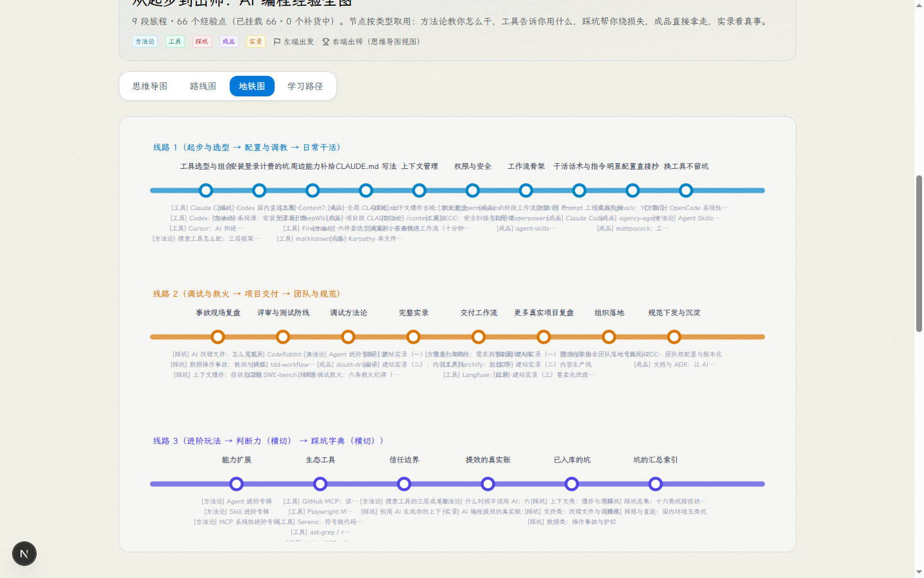Click the 工具选型与组合 station label
Viewport: 924px width, 578px height.
click(x=206, y=166)
